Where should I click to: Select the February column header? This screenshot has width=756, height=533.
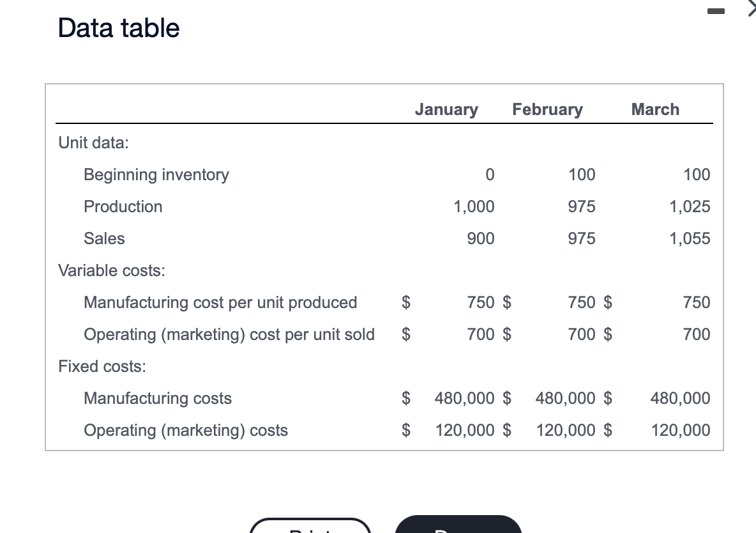click(x=547, y=109)
